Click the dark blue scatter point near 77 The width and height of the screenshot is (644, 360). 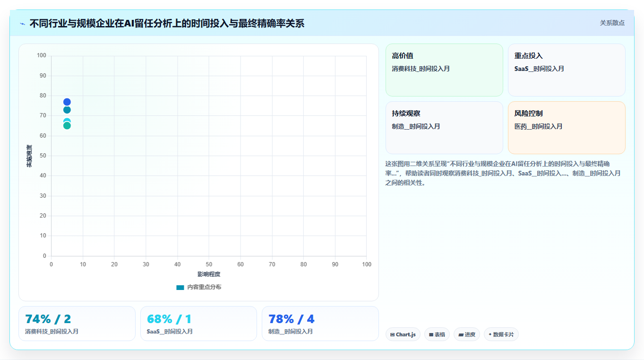pos(67,102)
